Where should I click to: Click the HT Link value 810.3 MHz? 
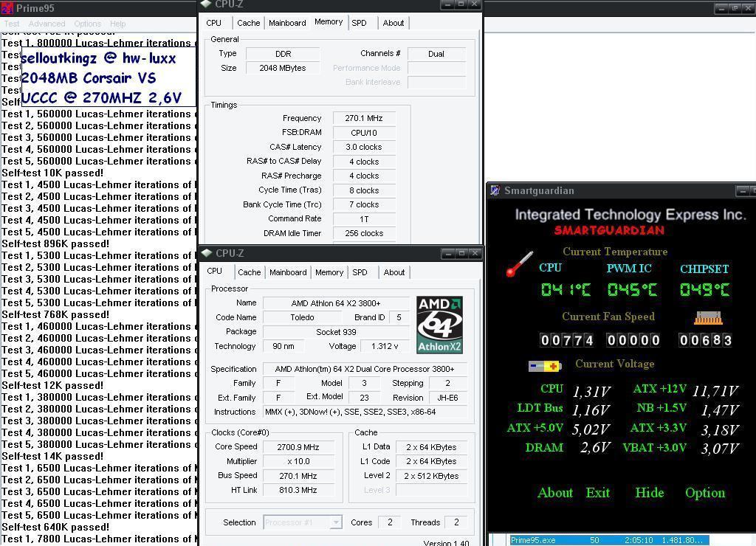tap(298, 490)
